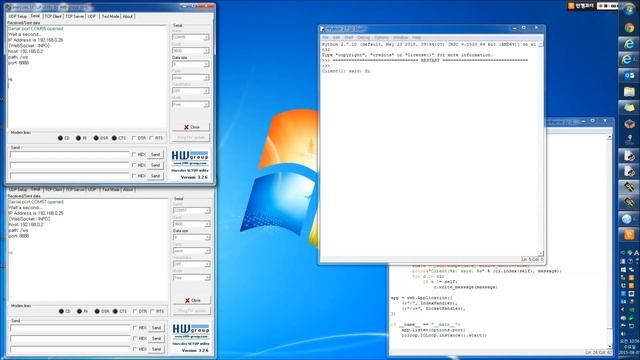Enable HEX for first send row, COM55 window

[134, 154]
